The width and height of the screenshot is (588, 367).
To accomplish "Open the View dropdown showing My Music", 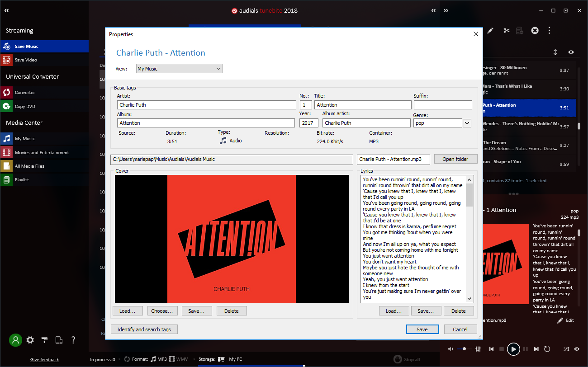I will coord(179,69).
